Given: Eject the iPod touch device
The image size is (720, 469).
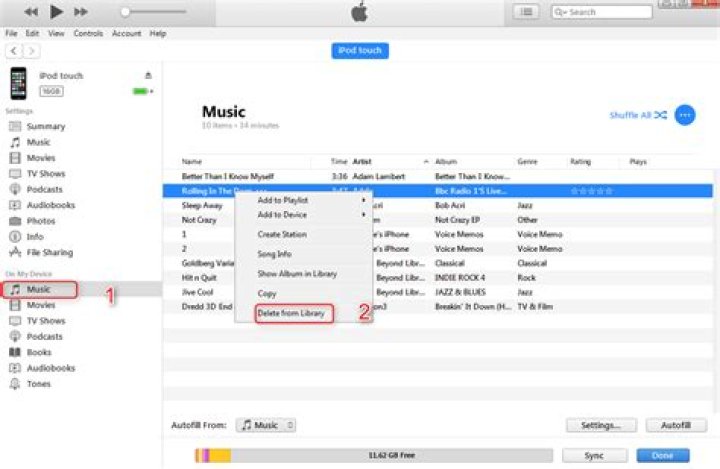Looking at the screenshot, I should pyautogui.click(x=148, y=75).
